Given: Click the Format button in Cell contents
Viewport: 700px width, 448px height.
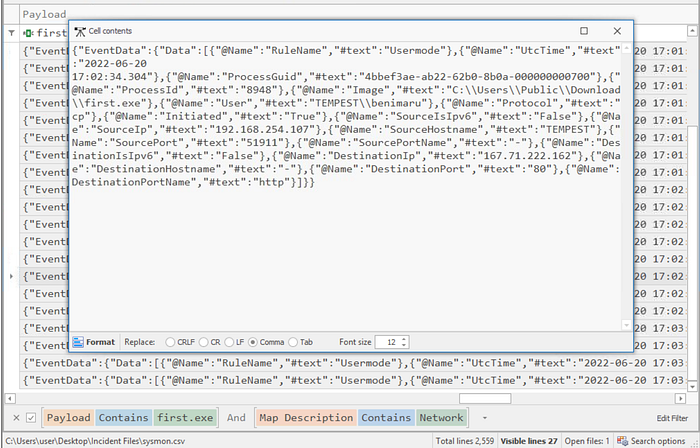Looking at the screenshot, I should coord(94,342).
